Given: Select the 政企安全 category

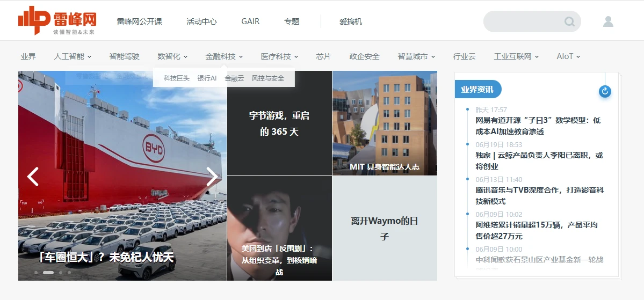Looking at the screenshot, I should (364, 56).
